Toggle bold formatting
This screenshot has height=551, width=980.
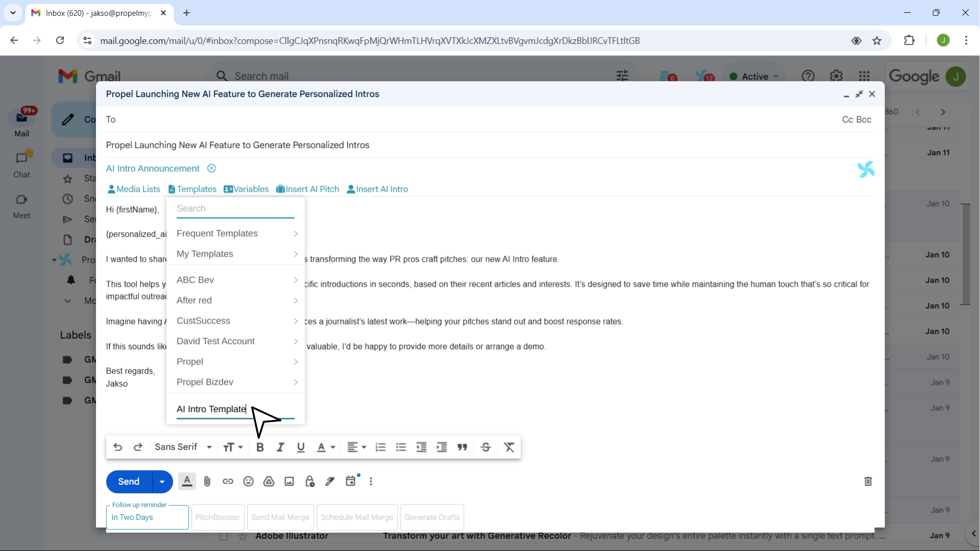(260, 447)
